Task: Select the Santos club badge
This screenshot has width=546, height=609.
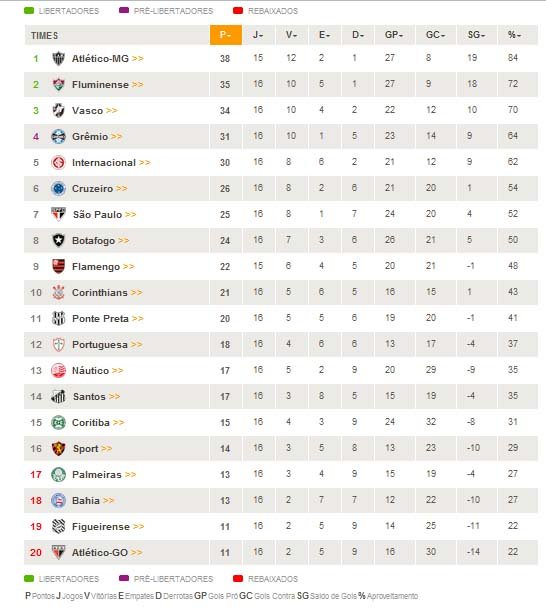Action: [58, 397]
